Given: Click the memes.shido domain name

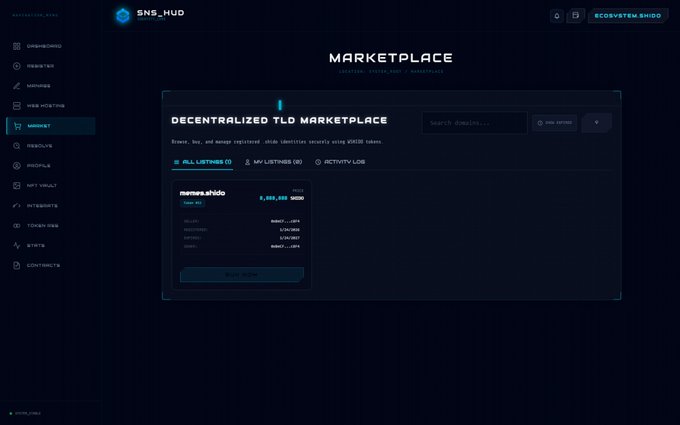Looking at the screenshot, I should [202, 193].
